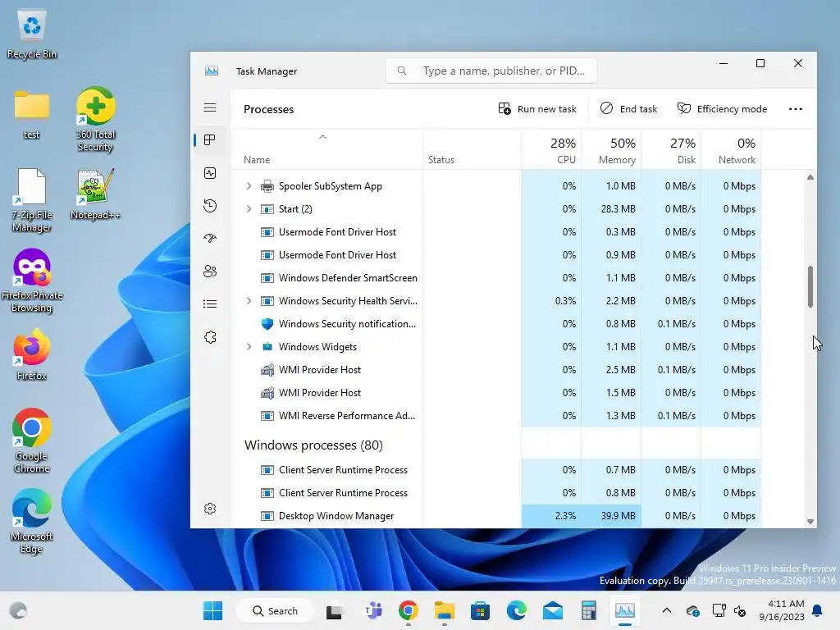Expand the Windows Widgets process group

pyautogui.click(x=249, y=347)
